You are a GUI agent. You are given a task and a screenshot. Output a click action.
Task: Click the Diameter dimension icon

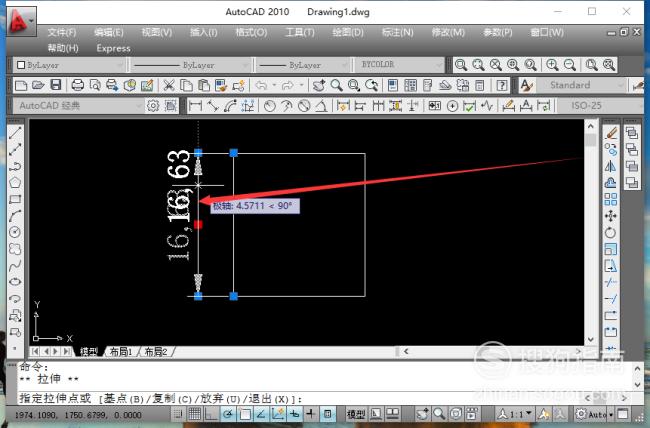[x=304, y=106]
